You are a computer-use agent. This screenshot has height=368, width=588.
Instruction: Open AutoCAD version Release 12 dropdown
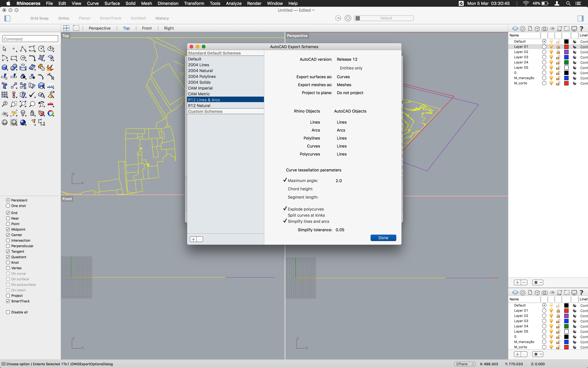347,59
